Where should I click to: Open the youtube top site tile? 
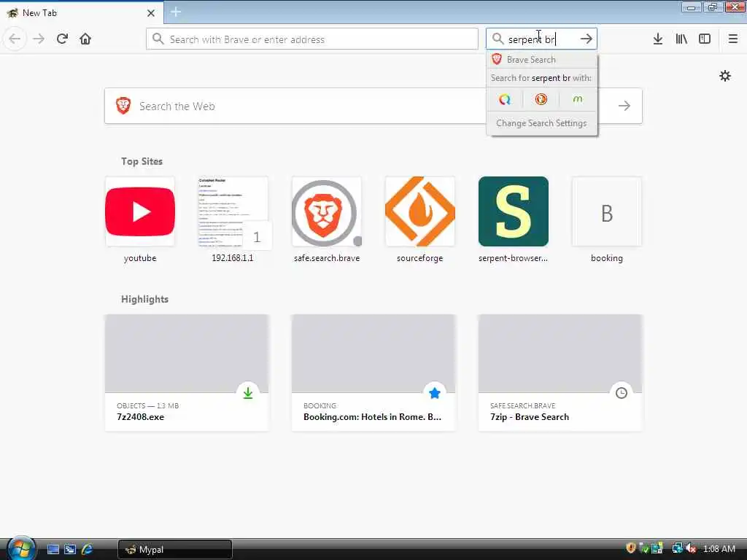pos(140,220)
